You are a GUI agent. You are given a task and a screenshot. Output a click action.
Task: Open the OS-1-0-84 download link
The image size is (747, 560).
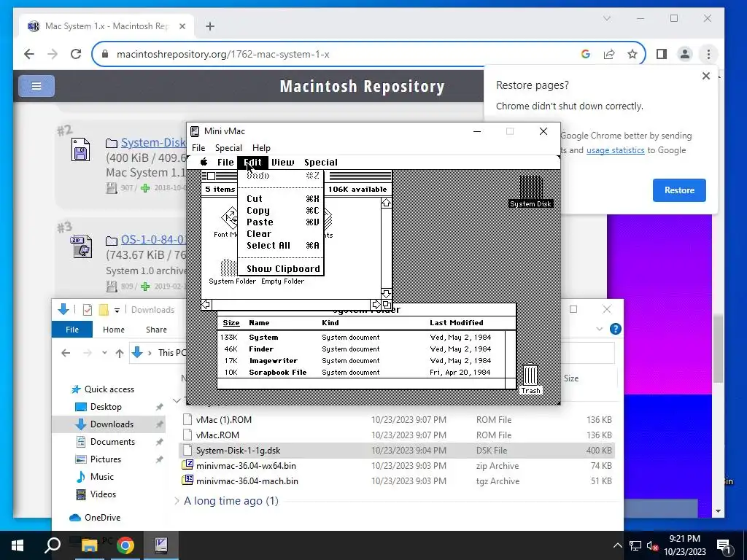(153, 239)
